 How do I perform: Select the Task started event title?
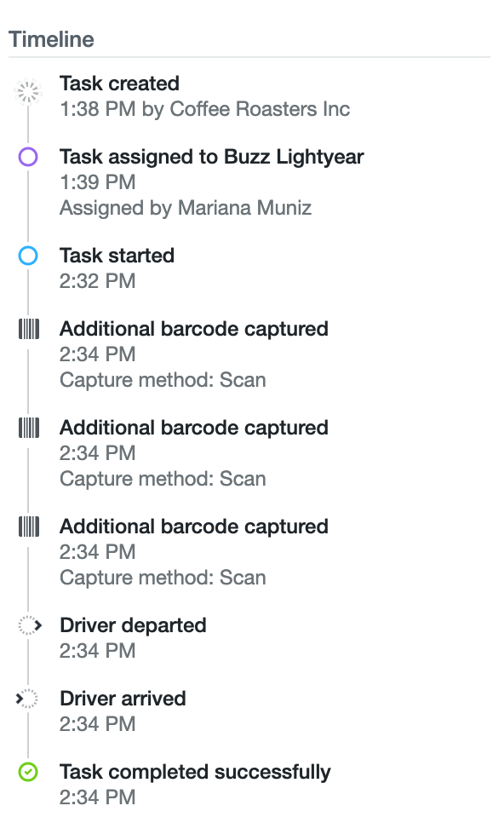[x=117, y=256]
